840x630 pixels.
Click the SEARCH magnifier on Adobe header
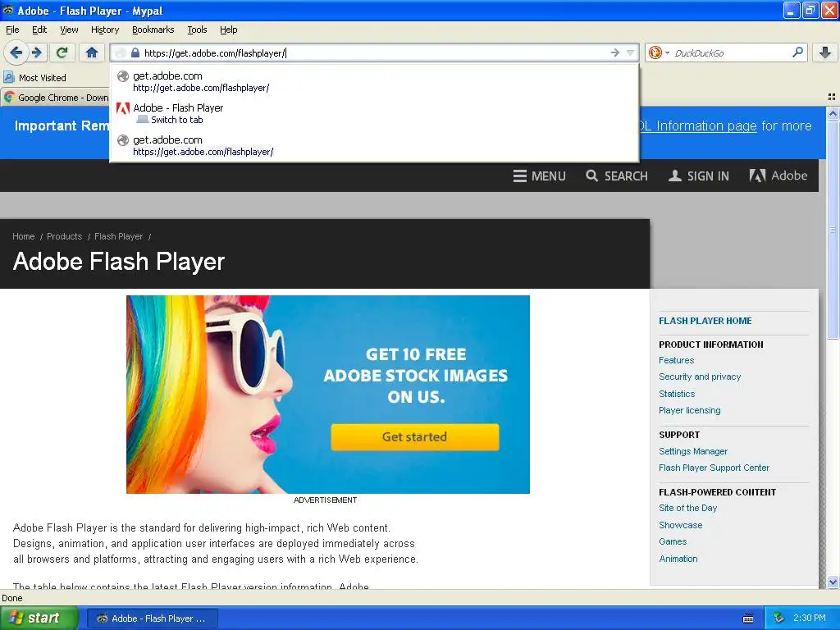point(617,176)
